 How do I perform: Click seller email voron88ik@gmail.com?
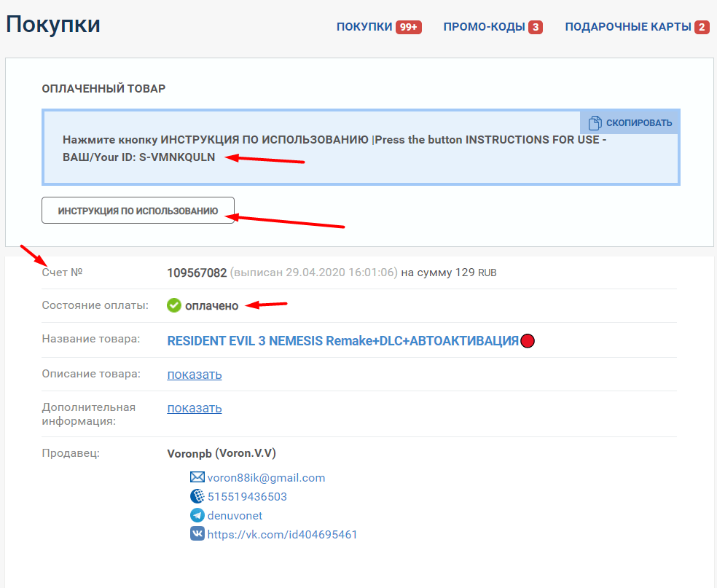pos(266,478)
